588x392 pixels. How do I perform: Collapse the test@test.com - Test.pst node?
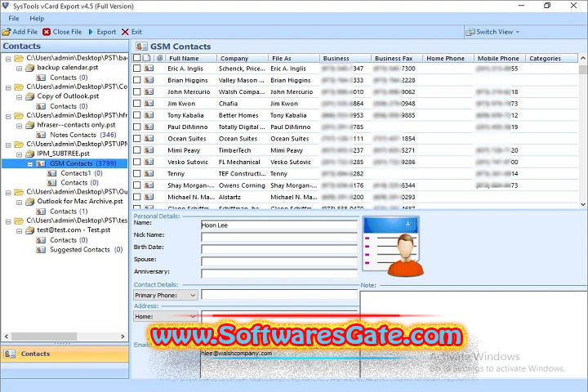pos(19,230)
